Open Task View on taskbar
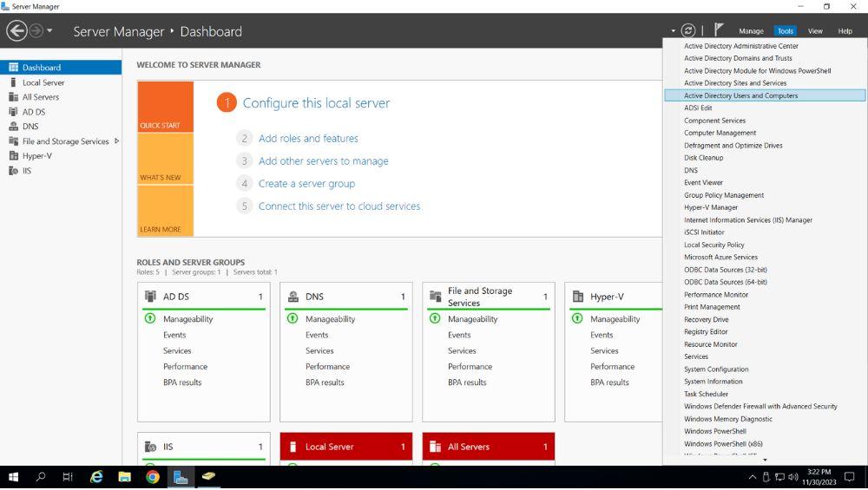Viewport: 868px width, 490px height. pos(68,477)
